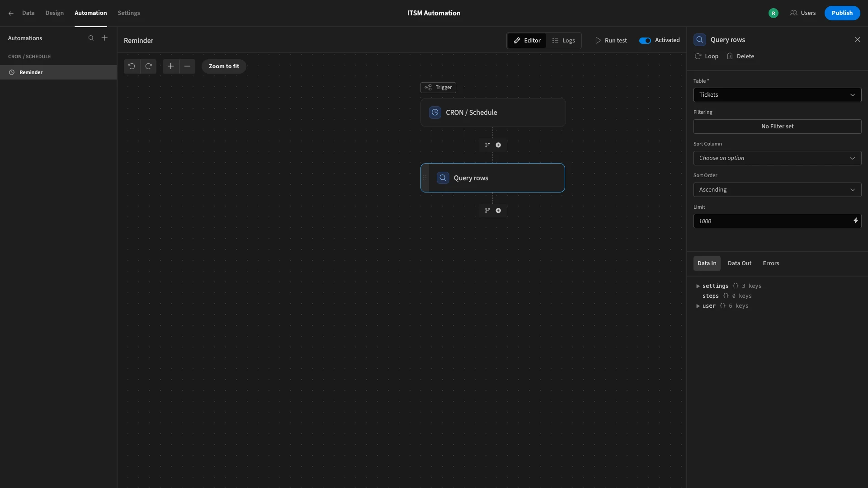
Task: Open the Table dropdown showing Tickets
Action: point(777,95)
